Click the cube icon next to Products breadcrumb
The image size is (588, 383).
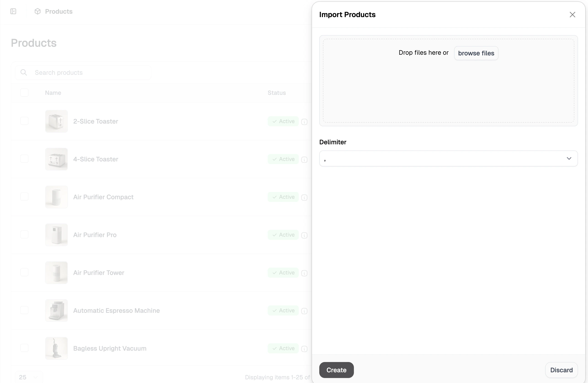[x=38, y=11]
